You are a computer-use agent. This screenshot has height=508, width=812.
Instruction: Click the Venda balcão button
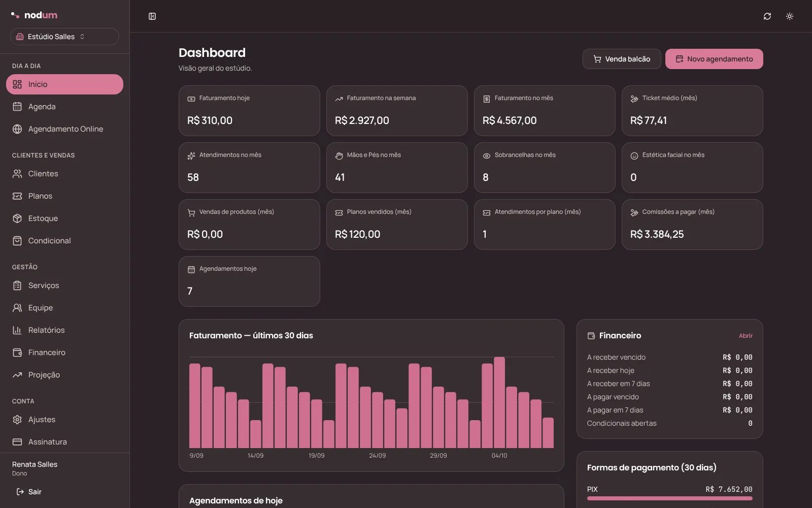[x=622, y=59]
